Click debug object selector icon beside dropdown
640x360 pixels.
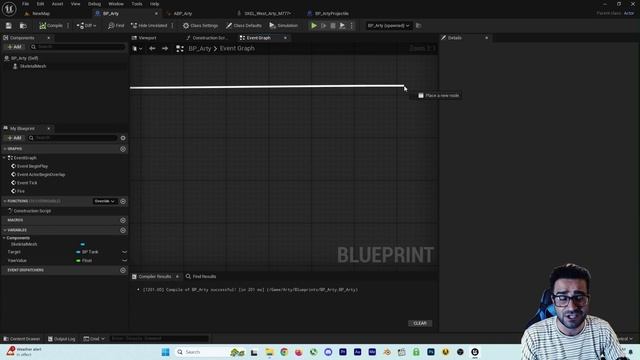click(418, 26)
